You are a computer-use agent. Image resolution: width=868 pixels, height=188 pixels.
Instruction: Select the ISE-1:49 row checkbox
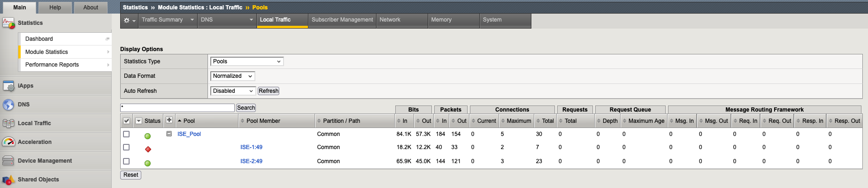(126, 147)
